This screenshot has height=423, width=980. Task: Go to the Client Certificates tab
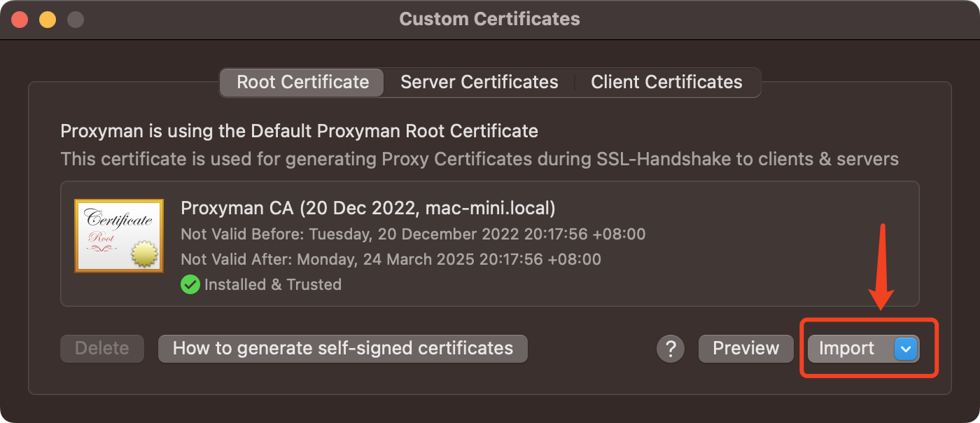pos(666,82)
